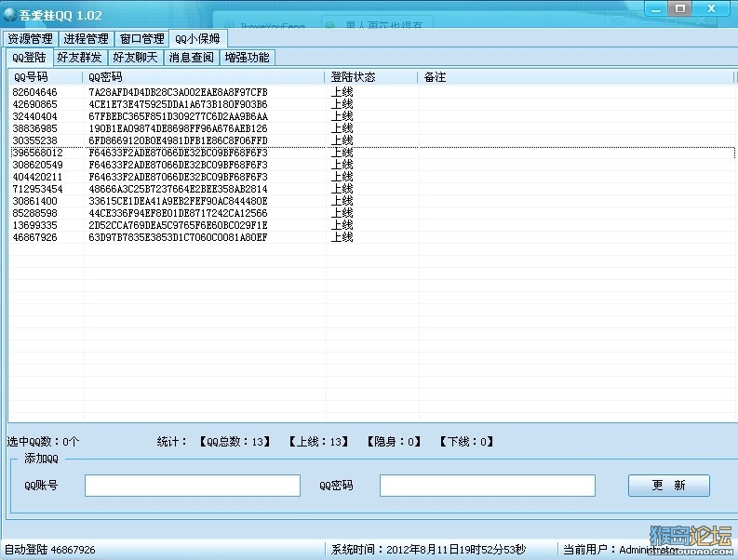Select the QQ登陆 sub-tab

29,58
